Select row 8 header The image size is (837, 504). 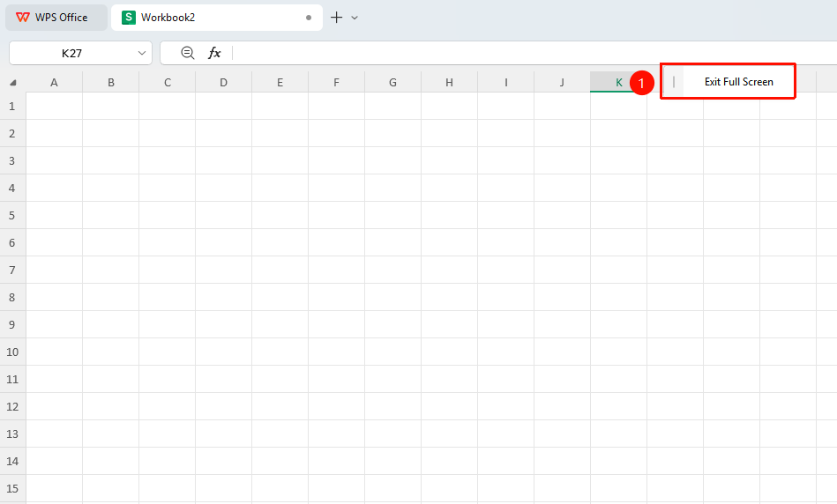(12, 297)
